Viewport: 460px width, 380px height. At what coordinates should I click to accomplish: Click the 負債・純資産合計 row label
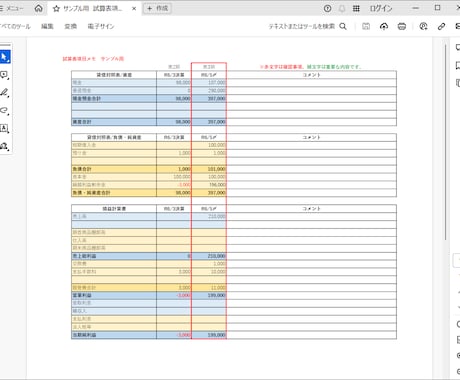[x=91, y=193]
